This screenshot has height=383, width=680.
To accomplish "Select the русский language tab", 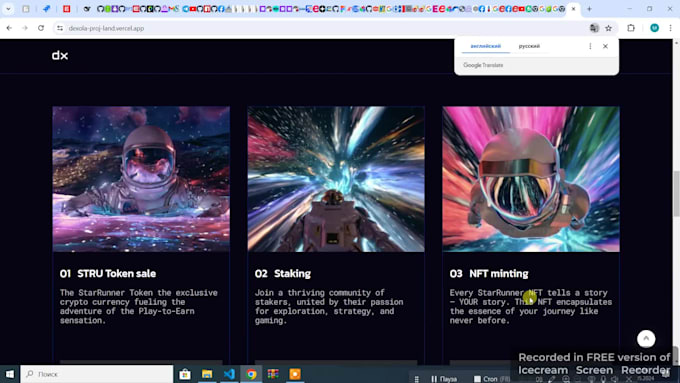I will tap(529, 46).
